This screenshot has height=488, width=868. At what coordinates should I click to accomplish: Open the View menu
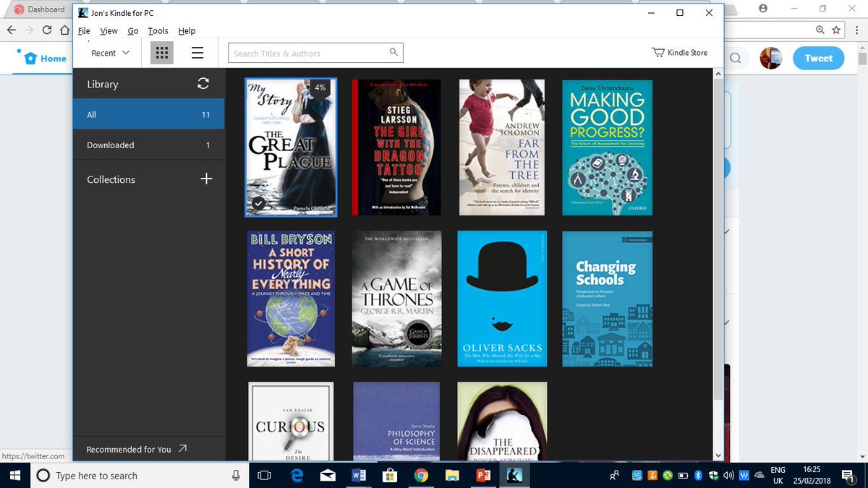pos(109,31)
